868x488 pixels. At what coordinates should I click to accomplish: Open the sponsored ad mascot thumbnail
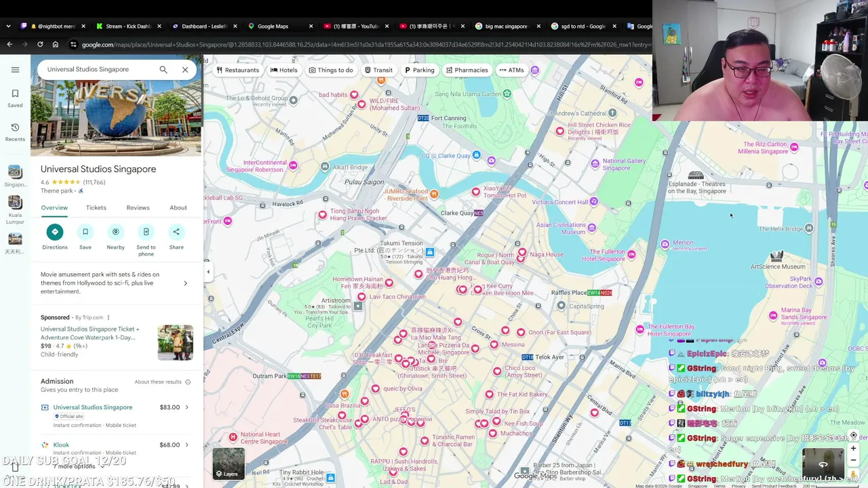pos(175,342)
